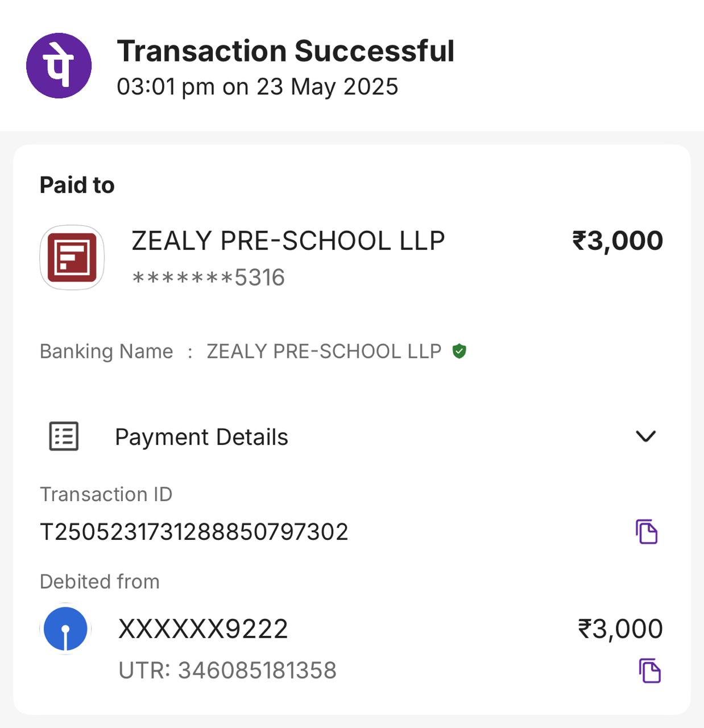The image size is (704, 728).
Task: Click the PhonePe logo icon
Action: click(x=59, y=65)
